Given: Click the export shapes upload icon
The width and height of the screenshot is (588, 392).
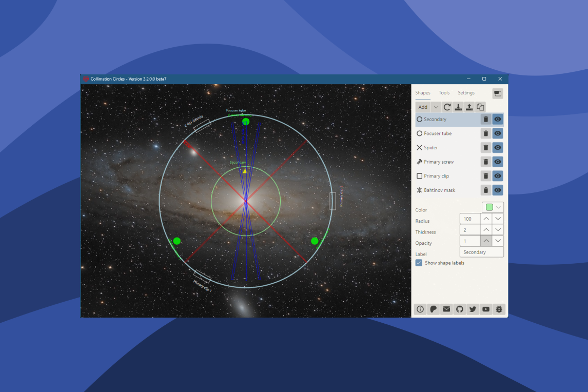Looking at the screenshot, I should pyautogui.click(x=469, y=107).
